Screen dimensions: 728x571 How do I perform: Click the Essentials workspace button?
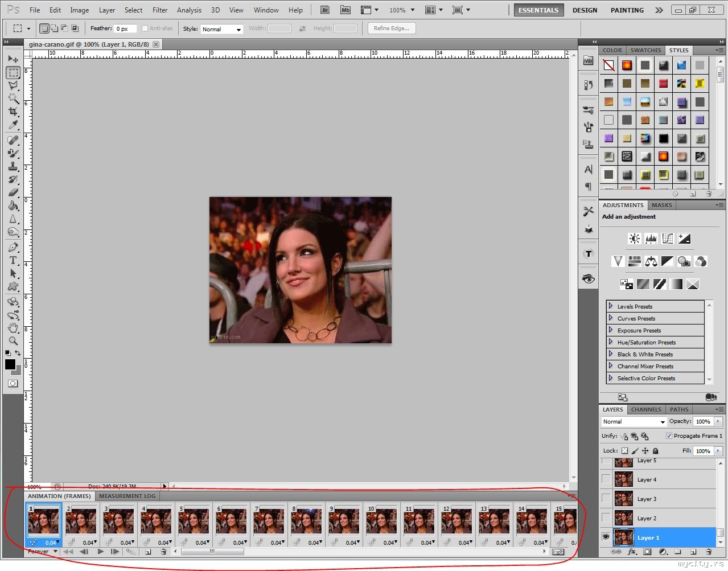(x=538, y=10)
